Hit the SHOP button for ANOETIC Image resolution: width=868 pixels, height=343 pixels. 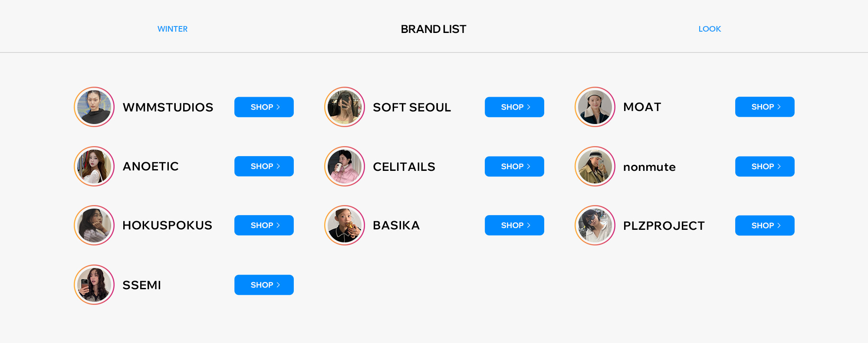(264, 167)
